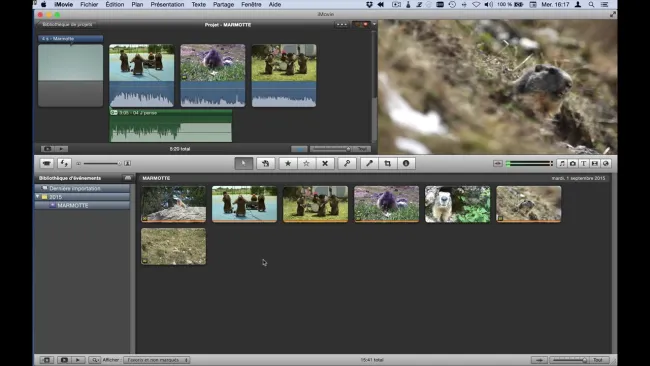Open the photo browser camera icon

click(x=572, y=163)
